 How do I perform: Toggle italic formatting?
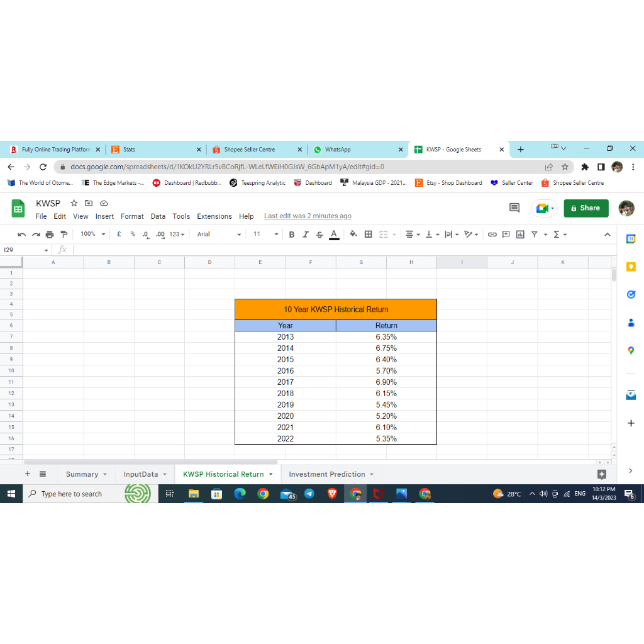(x=306, y=235)
